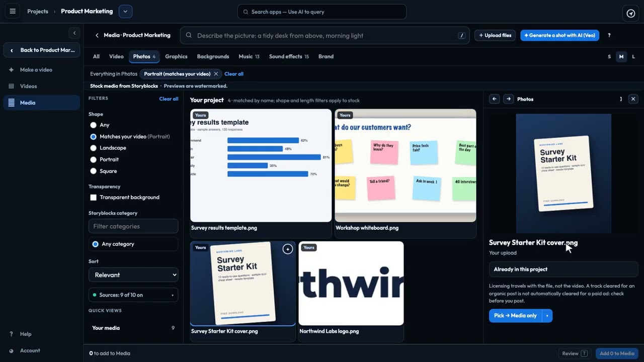Close the Photos preview panel
Viewport: 644px width, 362px height.
click(x=633, y=99)
